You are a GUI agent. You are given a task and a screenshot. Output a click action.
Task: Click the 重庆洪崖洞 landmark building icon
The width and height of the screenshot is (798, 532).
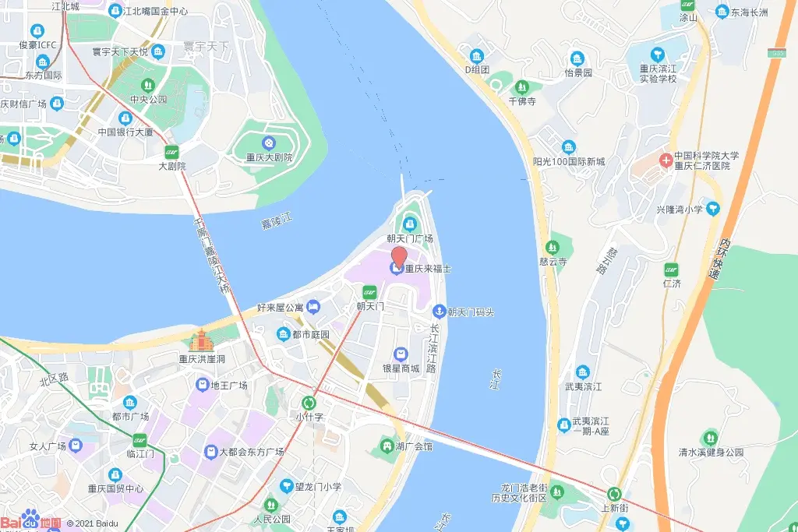[202, 340]
